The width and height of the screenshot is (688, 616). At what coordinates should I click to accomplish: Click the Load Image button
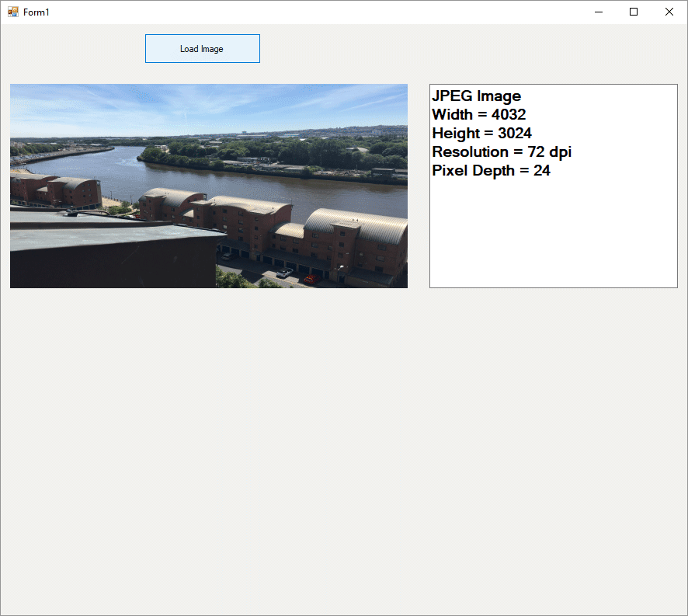click(202, 48)
